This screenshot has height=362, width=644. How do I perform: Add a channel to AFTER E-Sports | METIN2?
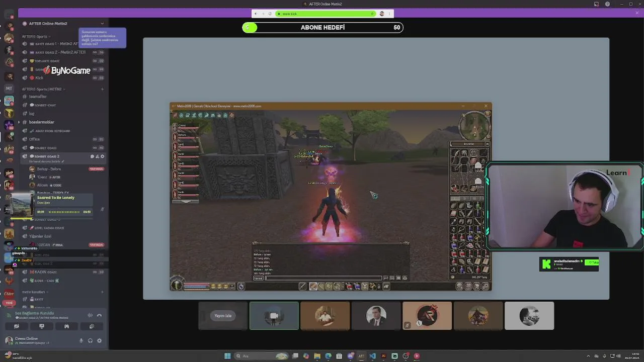[x=102, y=89]
